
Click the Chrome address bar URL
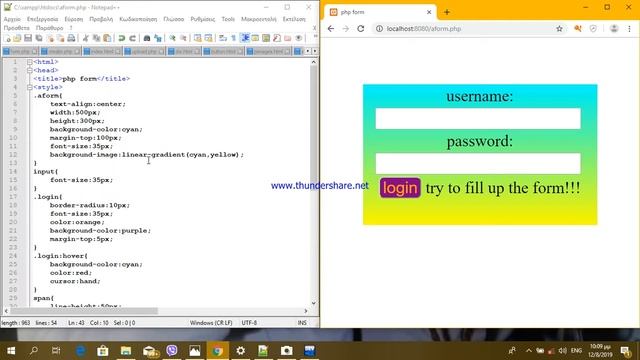424,29
